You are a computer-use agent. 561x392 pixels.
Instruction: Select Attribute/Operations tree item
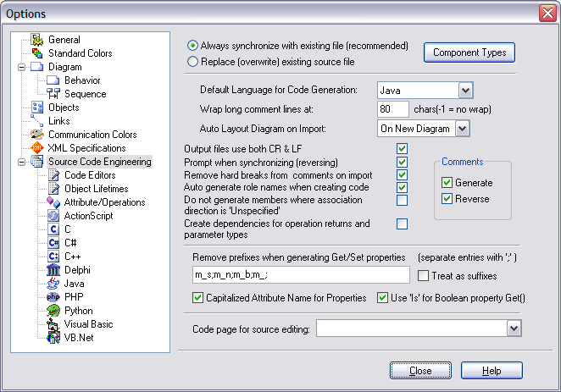pyautogui.click(x=104, y=202)
